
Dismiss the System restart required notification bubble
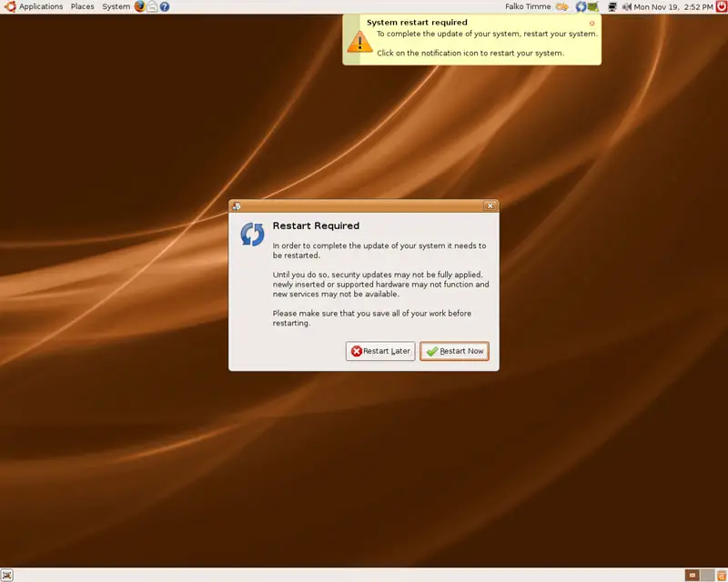[x=592, y=23]
